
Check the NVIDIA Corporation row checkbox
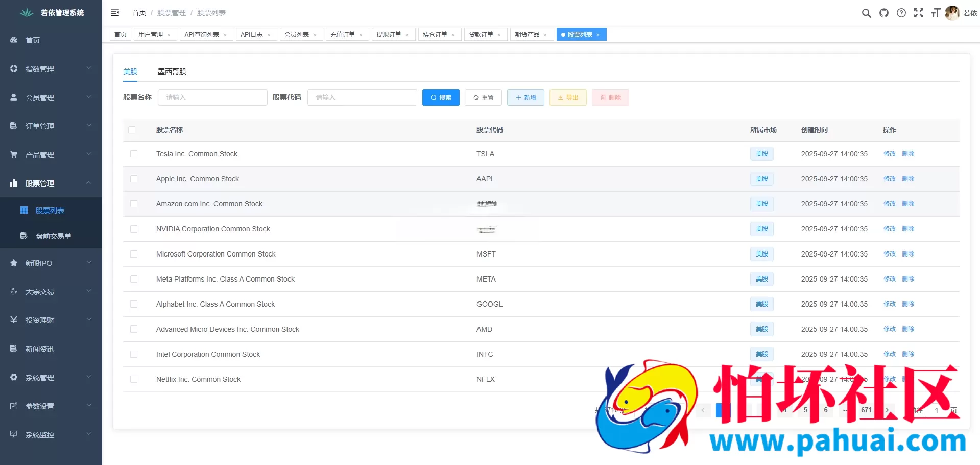[134, 229]
